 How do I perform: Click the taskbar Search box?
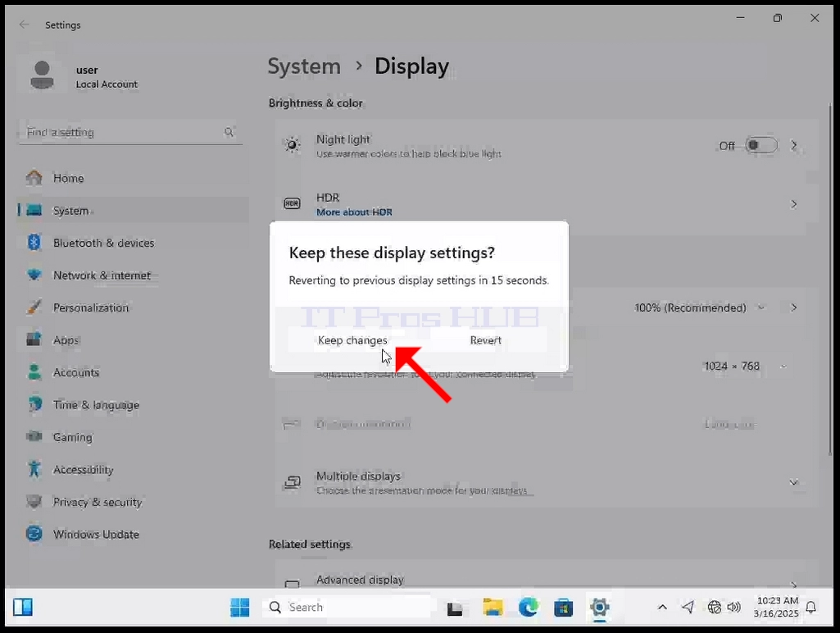coord(347,608)
